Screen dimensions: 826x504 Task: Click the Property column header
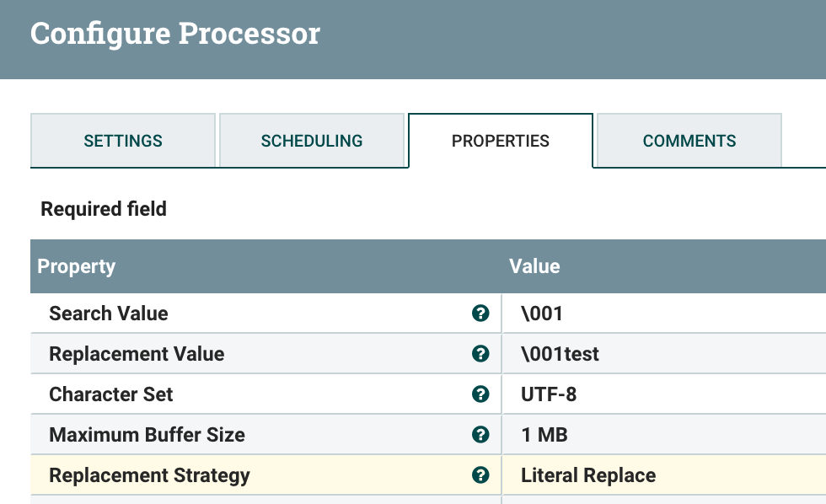tap(77, 266)
